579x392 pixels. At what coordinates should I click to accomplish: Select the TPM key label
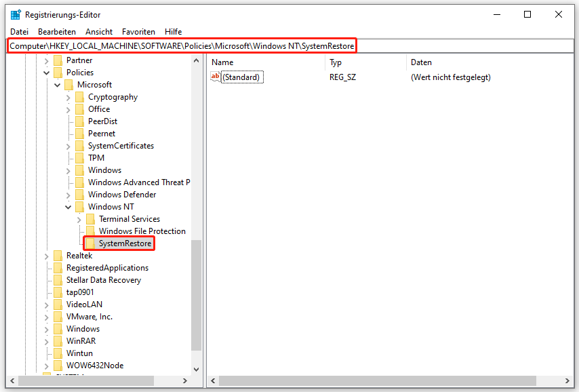click(x=96, y=158)
